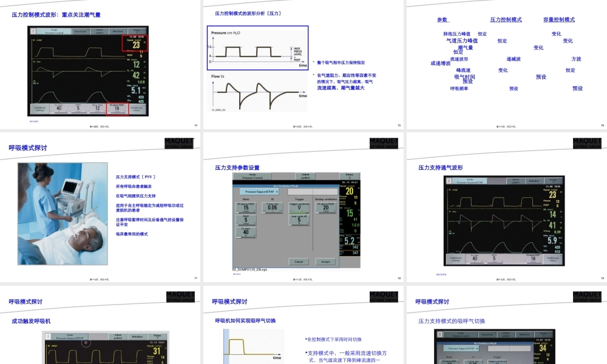Select slide 16 parameter comparison table thumbnail
Image resolution: width=607 pixels, height=364 pixels.
[506, 64]
